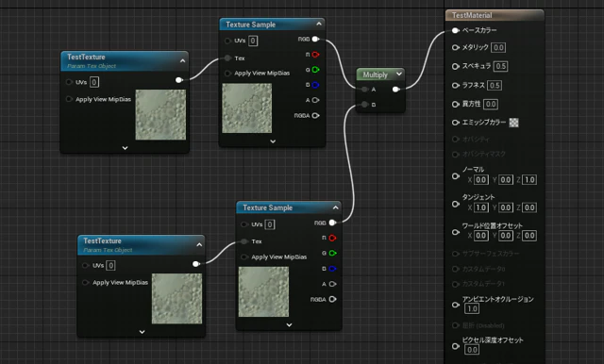Collapse the lower TestTexture node with header chevron

199,245
